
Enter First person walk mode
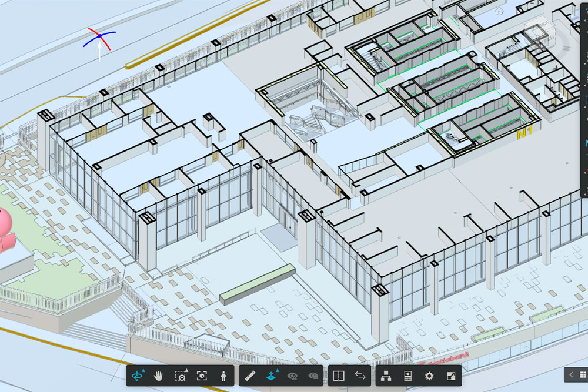(x=223, y=376)
